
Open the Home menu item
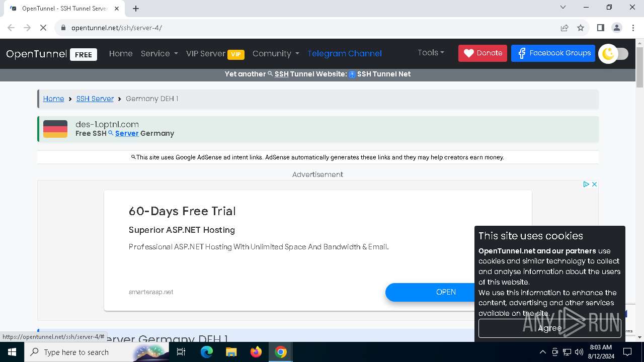click(x=121, y=53)
